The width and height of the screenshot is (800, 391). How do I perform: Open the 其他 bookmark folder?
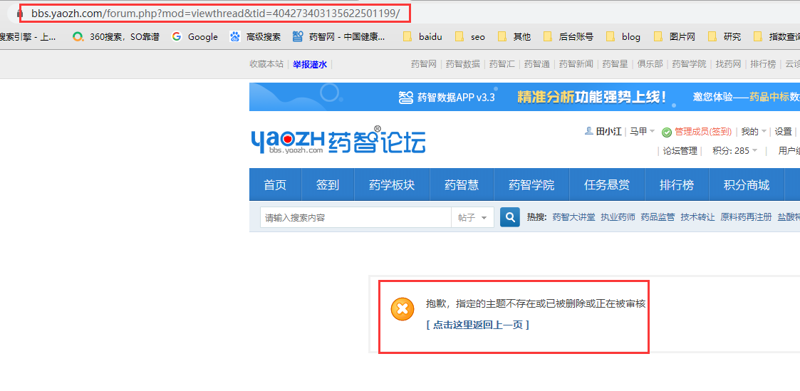(x=514, y=37)
